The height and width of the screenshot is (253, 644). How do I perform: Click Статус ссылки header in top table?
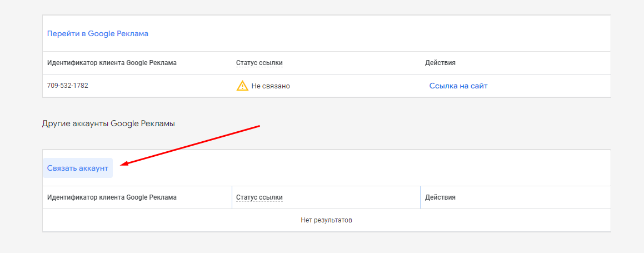point(259,63)
